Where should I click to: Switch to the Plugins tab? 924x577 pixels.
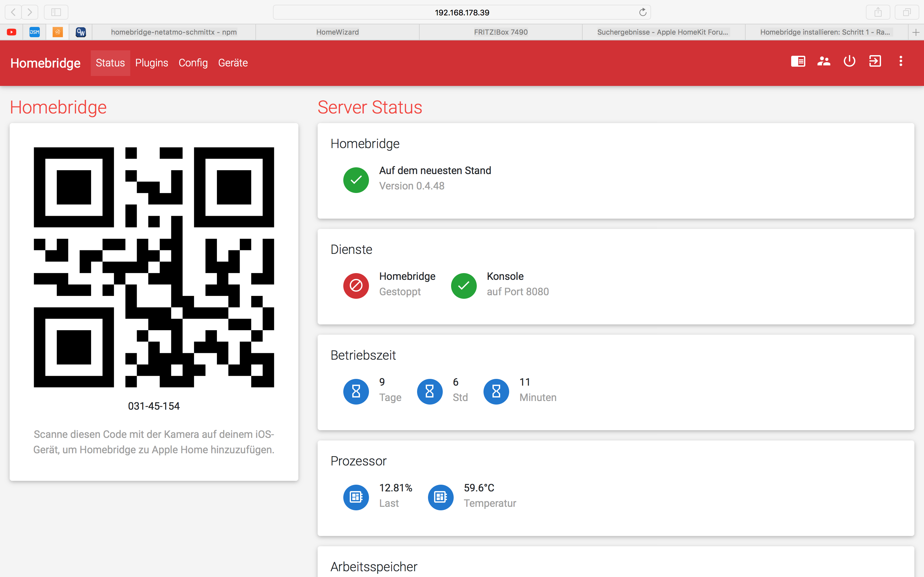[151, 63]
